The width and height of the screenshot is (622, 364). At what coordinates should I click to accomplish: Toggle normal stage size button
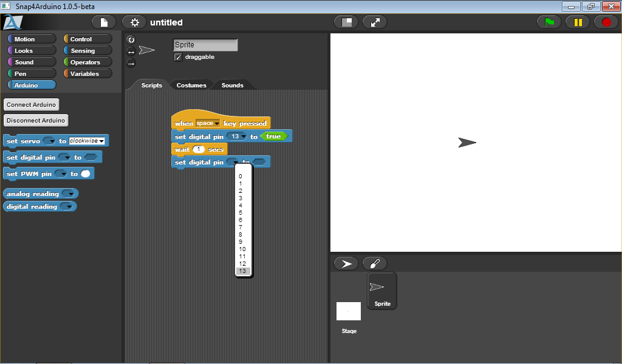pos(347,22)
